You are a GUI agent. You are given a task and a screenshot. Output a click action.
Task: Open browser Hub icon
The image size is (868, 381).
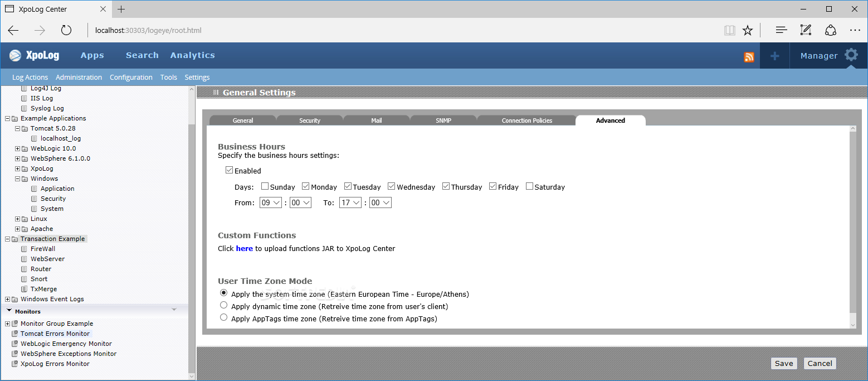pyautogui.click(x=782, y=30)
